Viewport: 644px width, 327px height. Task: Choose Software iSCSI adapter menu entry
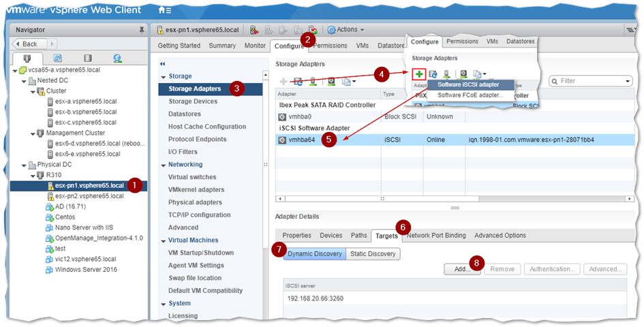[x=471, y=84]
